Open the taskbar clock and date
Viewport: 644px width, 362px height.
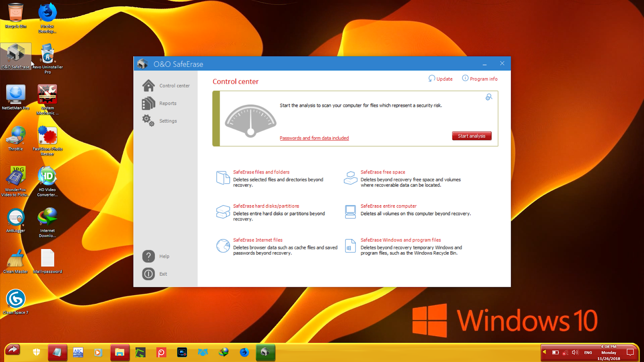click(609, 352)
